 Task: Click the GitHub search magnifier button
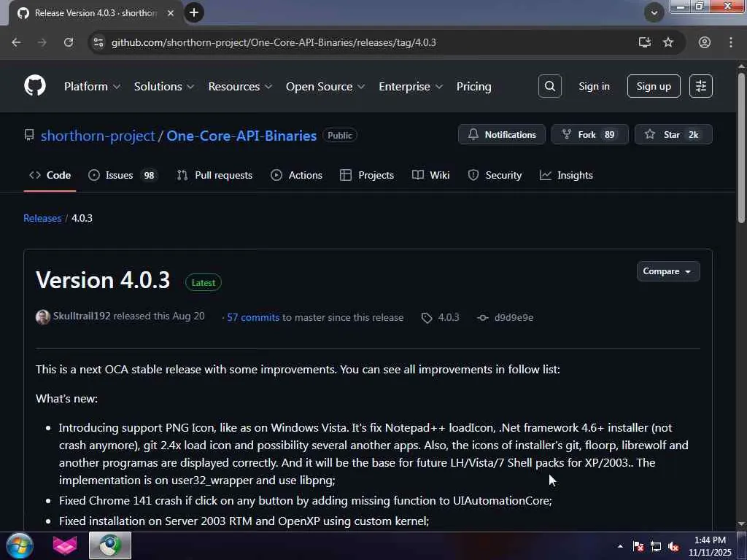point(550,86)
